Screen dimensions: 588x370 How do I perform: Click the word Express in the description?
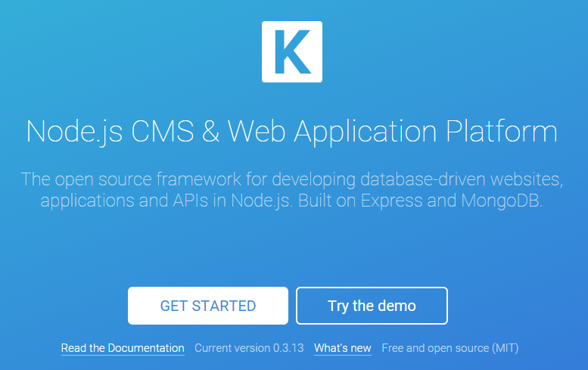pos(393,201)
